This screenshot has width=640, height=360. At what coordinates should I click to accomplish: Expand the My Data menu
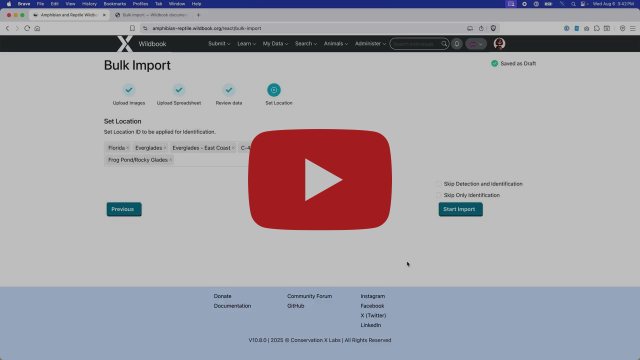pyautogui.click(x=275, y=44)
